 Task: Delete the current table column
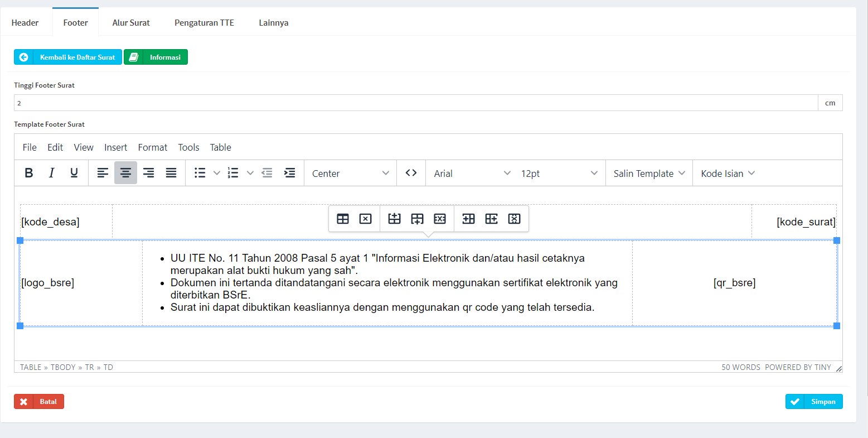point(514,218)
